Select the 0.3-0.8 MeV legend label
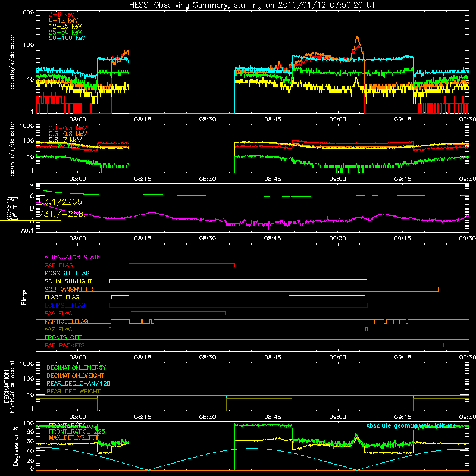 click(68, 134)
